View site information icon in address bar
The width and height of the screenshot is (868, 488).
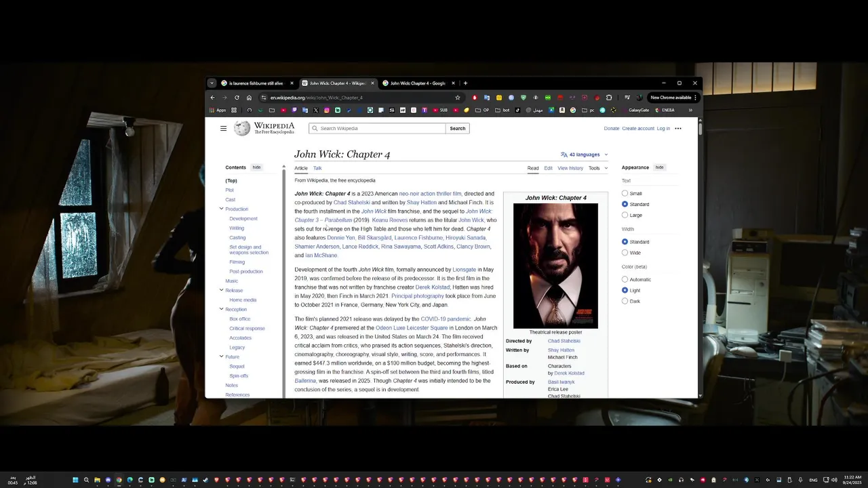tap(264, 98)
